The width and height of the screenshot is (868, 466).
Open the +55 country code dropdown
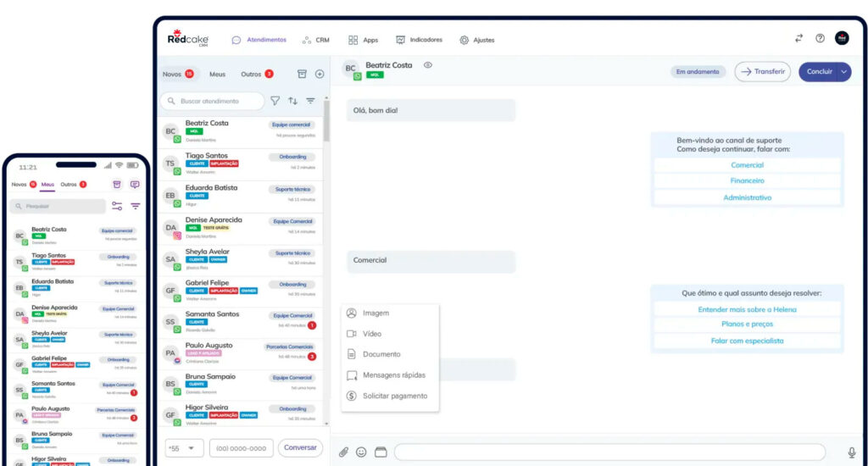pos(184,448)
